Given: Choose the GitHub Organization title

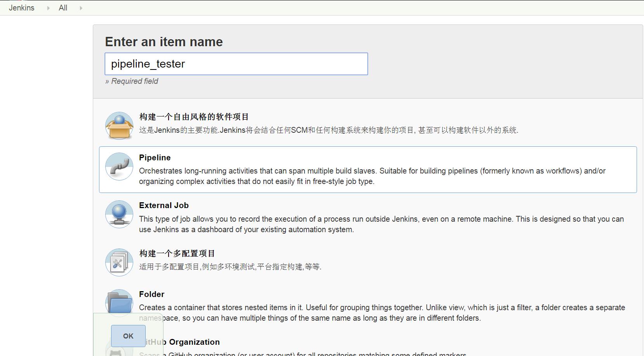Looking at the screenshot, I should click(x=182, y=342).
